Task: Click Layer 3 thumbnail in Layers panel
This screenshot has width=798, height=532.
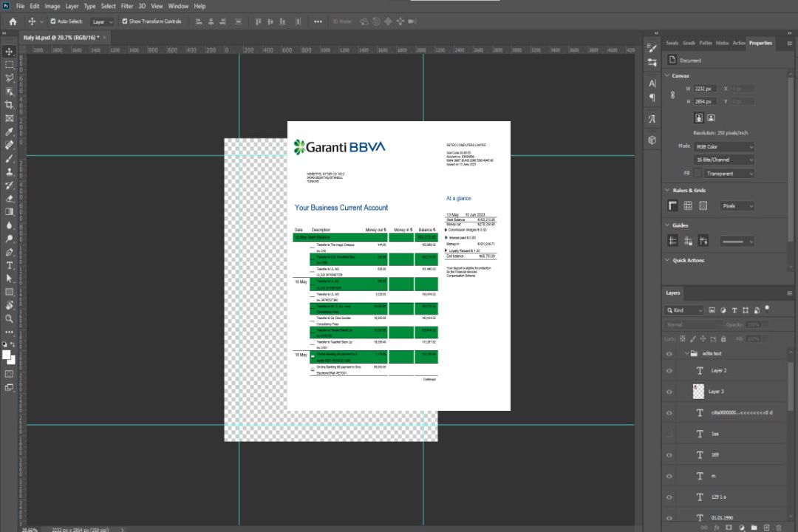Action: (698, 392)
